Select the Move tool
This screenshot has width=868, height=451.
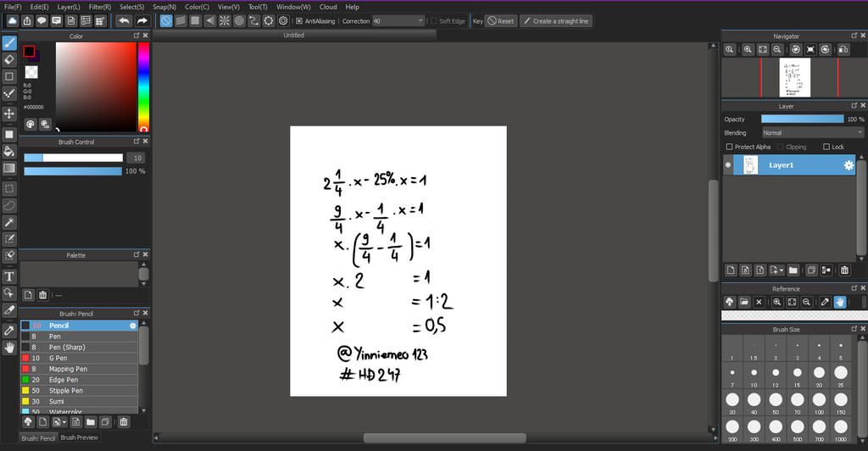(9, 114)
